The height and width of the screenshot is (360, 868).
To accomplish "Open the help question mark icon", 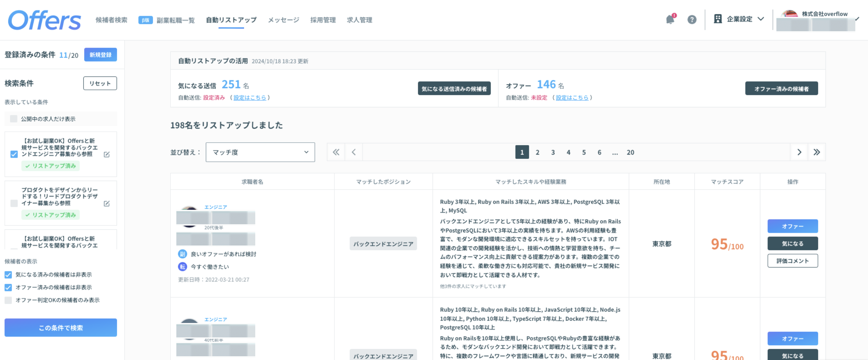I will tap(692, 20).
